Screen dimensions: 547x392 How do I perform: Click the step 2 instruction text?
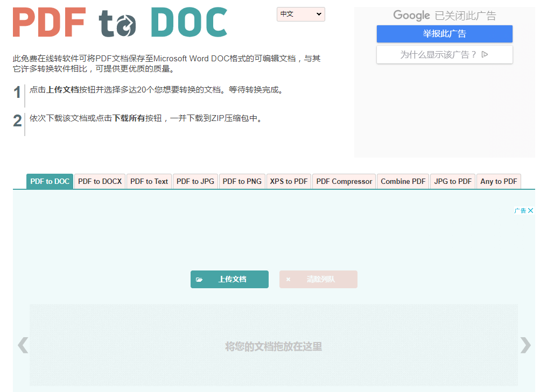146,118
